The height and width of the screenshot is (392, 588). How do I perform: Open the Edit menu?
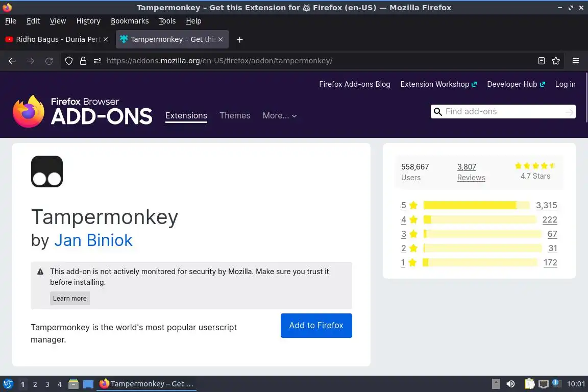point(33,21)
